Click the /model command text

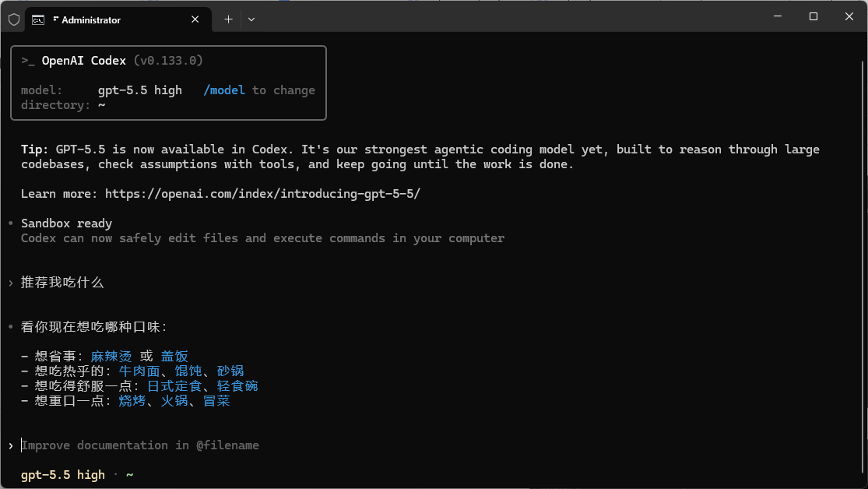tap(224, 90)
